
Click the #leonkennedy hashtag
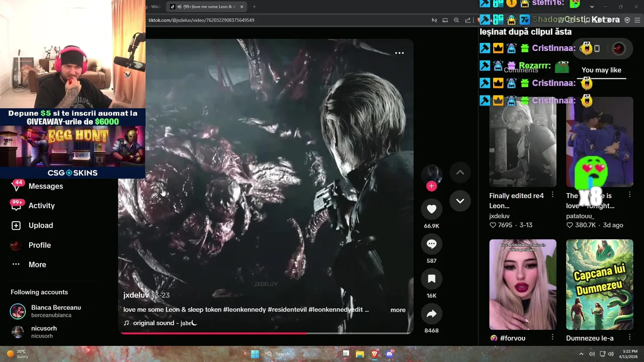pyautogui.click(x=245, y=310)
